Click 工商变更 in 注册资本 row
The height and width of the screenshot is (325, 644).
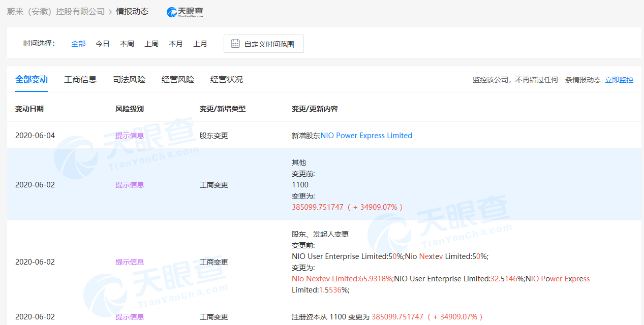214,317
